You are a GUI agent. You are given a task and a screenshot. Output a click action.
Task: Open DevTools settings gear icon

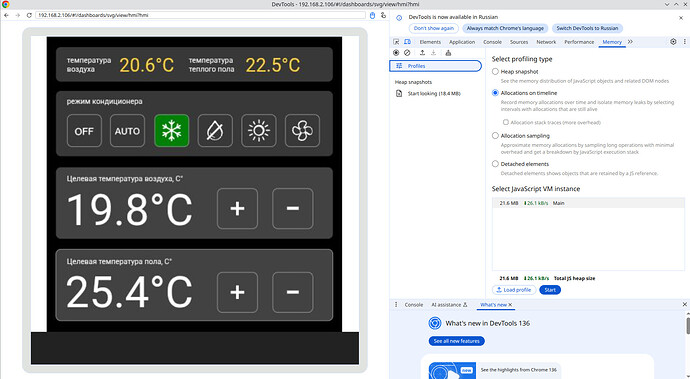click(673, 42)
